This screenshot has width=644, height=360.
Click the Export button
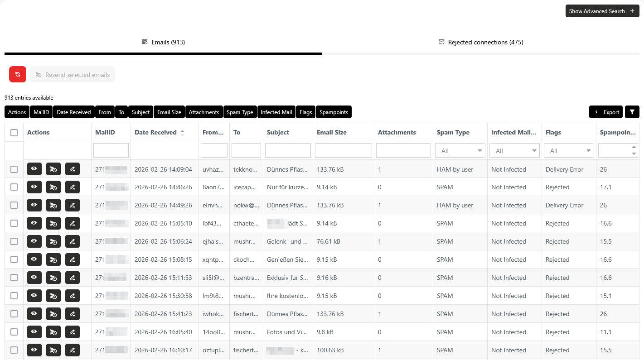[606, 112]
